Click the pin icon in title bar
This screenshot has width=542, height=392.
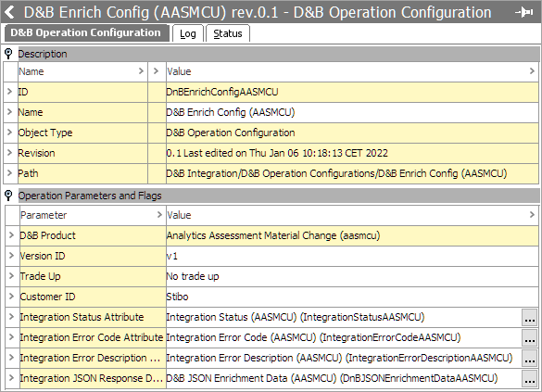(524, 12)
